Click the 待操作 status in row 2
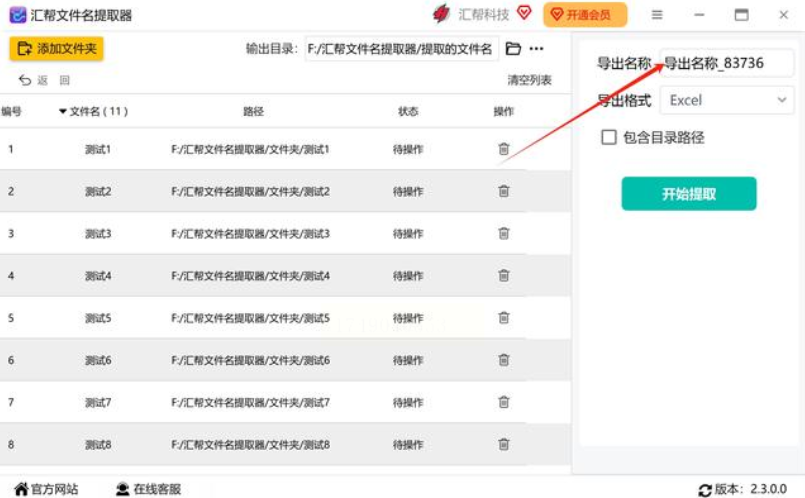 pos(408,191)
